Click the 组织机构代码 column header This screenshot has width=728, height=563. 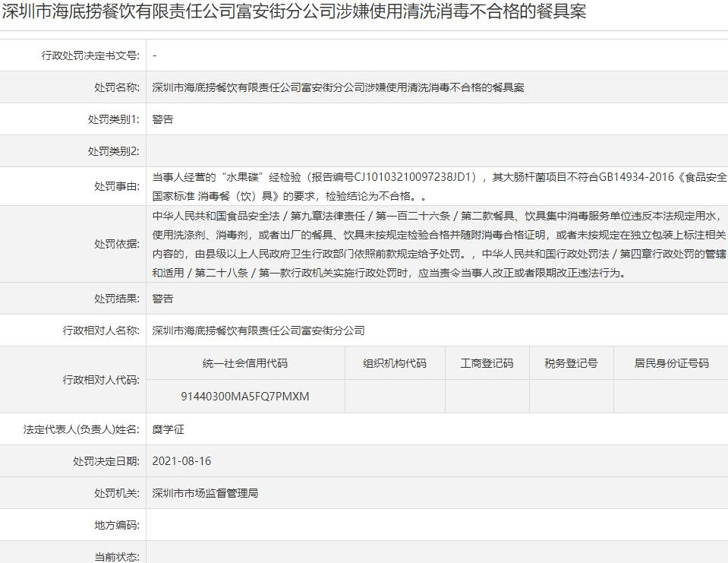395,363
